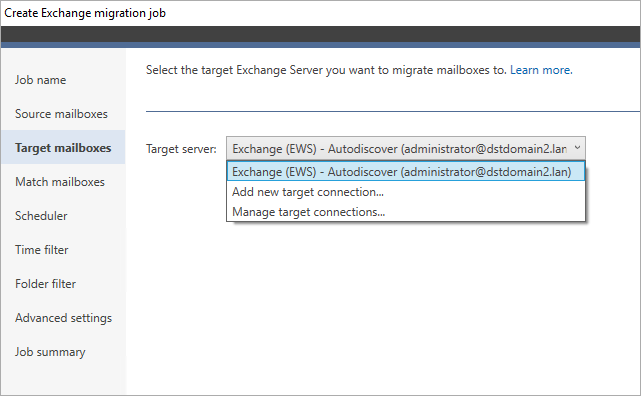Open the Job name step
The width and height of the screenshot is (641, 396).
pos(40,80)
